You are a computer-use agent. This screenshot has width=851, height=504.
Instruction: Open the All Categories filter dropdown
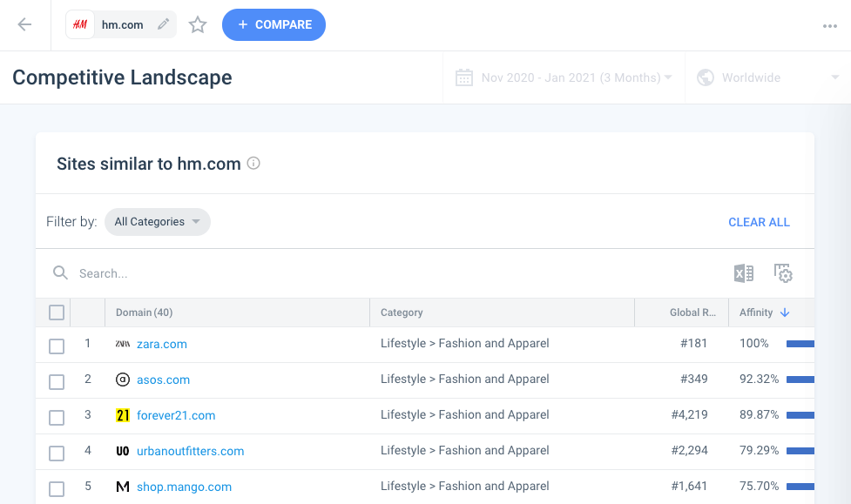coord(158,222)
